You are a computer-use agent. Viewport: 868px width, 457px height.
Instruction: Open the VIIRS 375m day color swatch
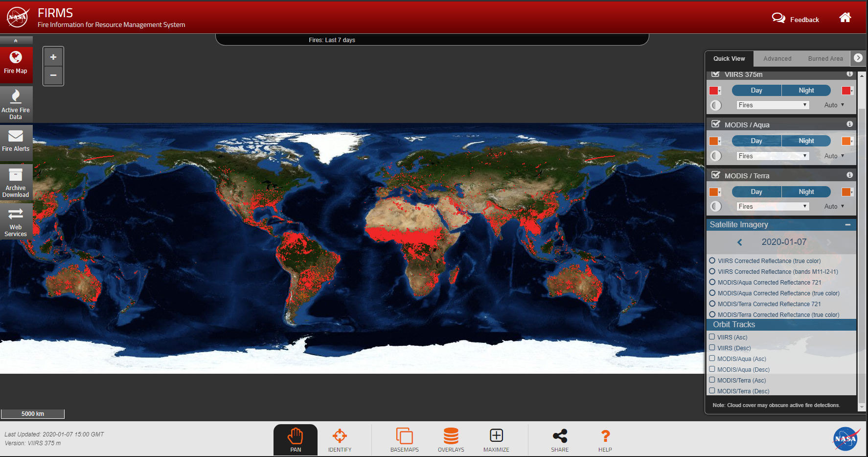pos(714,91)
